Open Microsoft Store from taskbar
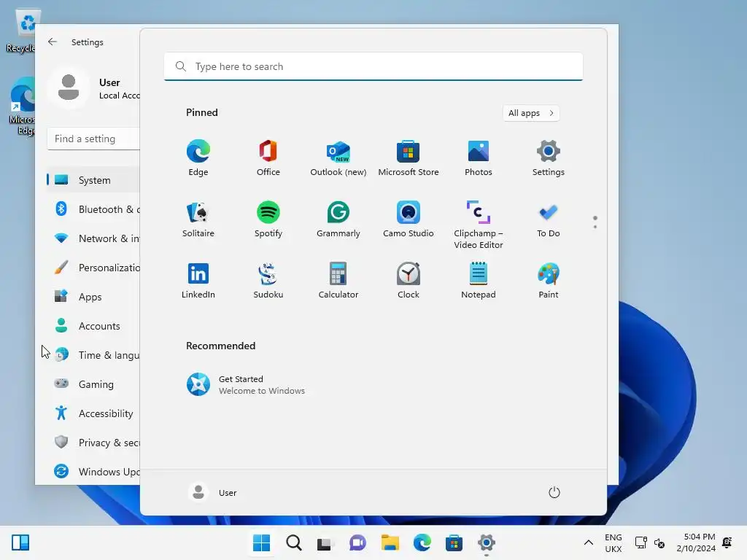747x560 pixels. (454, 542)
